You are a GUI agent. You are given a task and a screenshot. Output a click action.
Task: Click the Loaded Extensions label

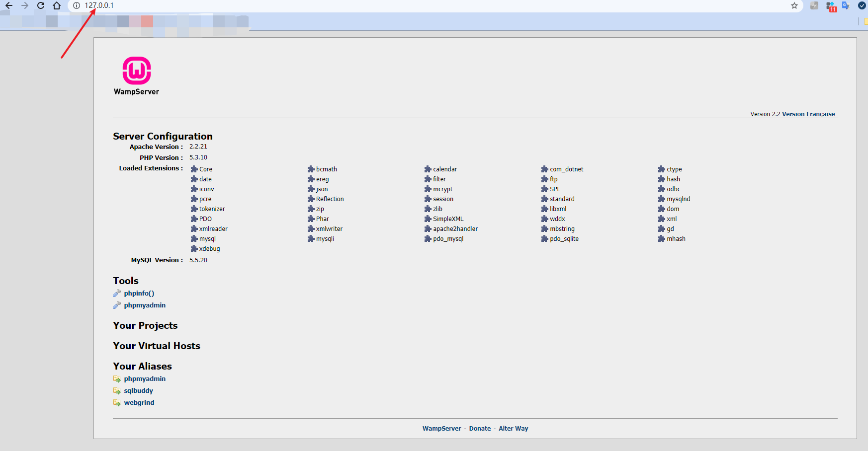pyautogui.click(x=151, y=168)
